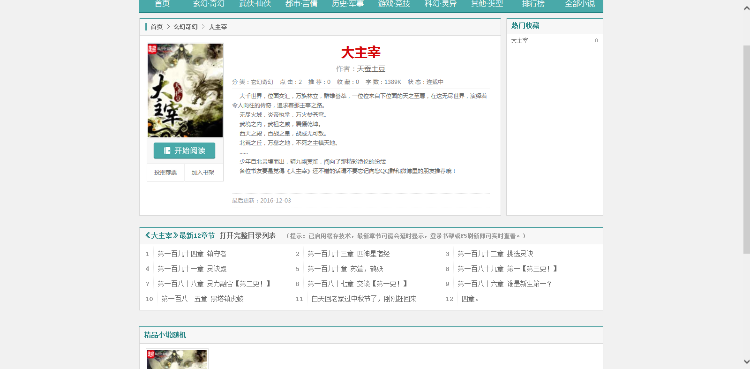Open 打开完整目录列表 full chapter list link
The width and height of the screenshot is (750, 369).
point(248,235)
